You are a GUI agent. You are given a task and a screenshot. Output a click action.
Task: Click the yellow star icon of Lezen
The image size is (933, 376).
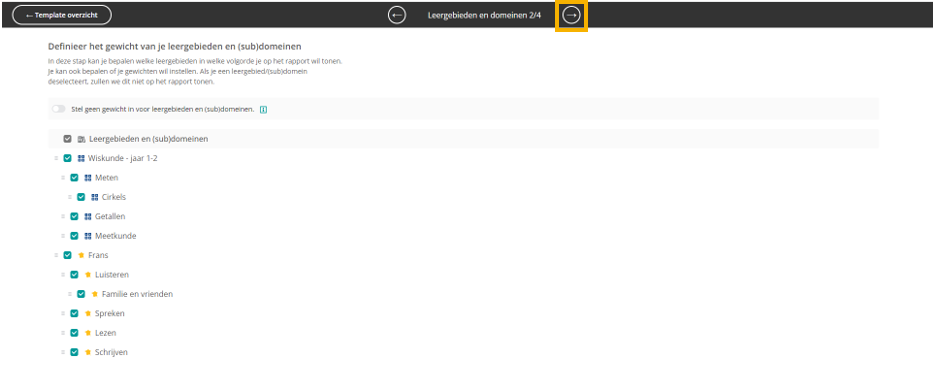[x=88, y=333]
